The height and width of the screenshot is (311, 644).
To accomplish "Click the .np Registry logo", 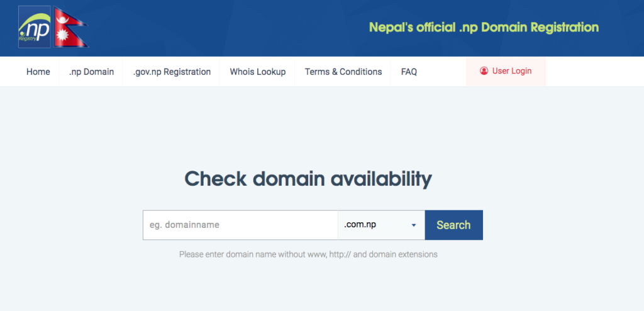I will 35,26.
